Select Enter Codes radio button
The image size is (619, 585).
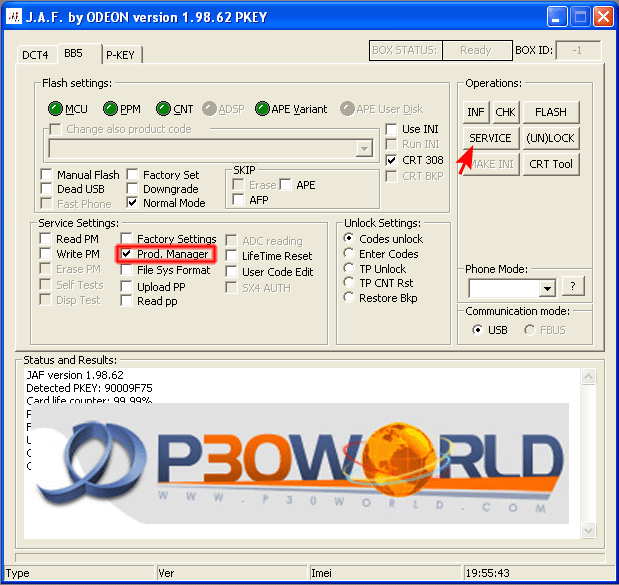(x=349, y=253)
